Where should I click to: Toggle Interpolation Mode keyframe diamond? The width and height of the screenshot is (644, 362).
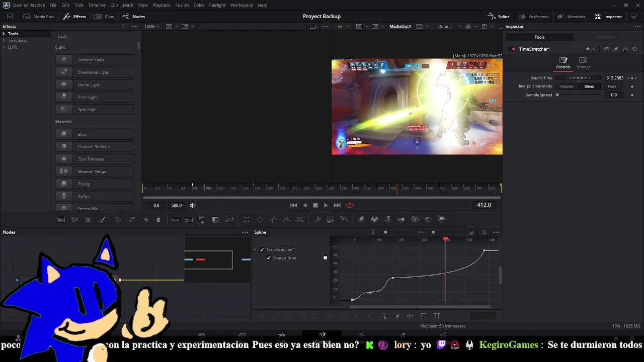[632, 86]
